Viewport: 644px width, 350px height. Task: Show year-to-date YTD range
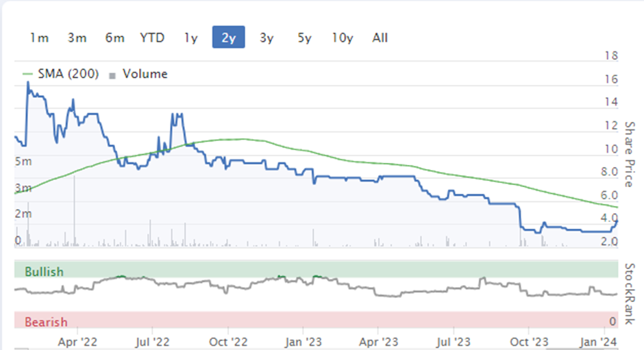(x=152, y=38)
